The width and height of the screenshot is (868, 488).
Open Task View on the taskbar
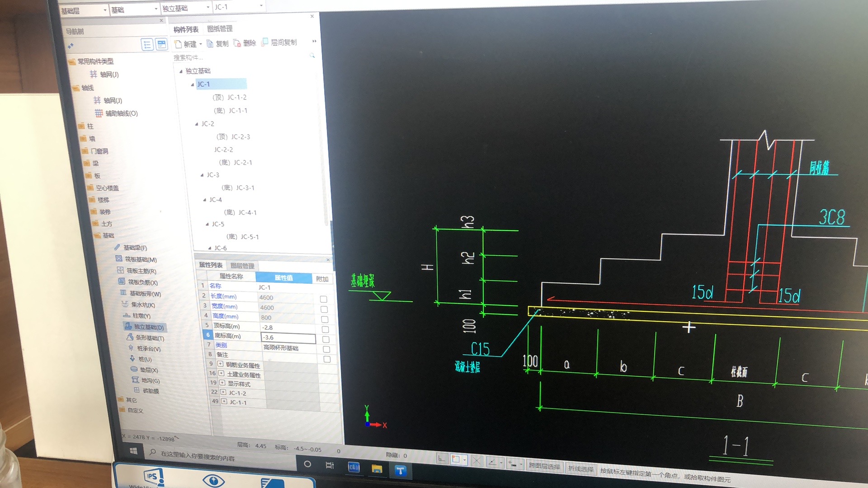click(x=330, y=465)
